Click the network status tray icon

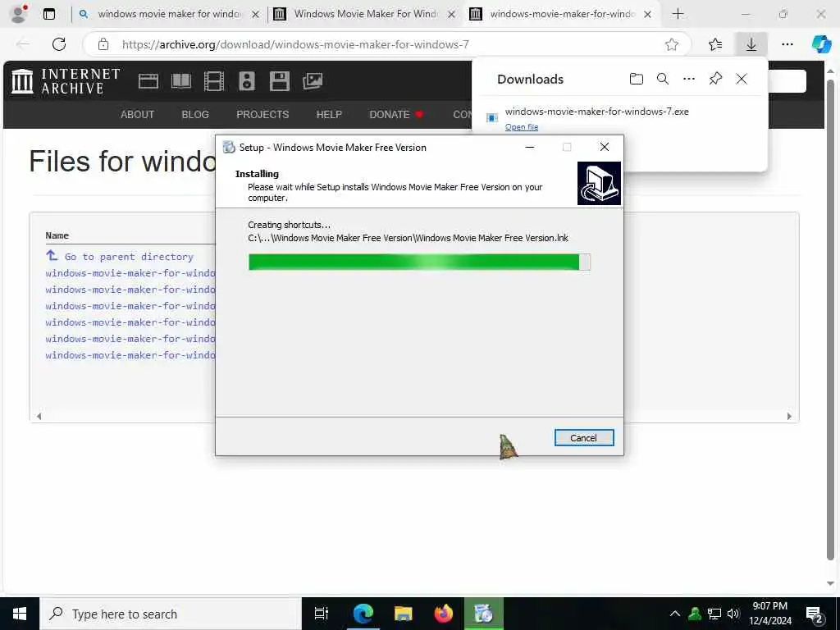click(714, 614)
